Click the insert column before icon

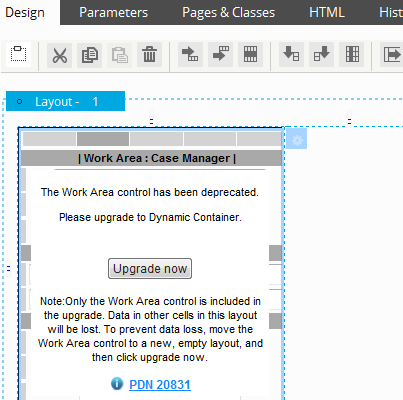click(291, 54)
